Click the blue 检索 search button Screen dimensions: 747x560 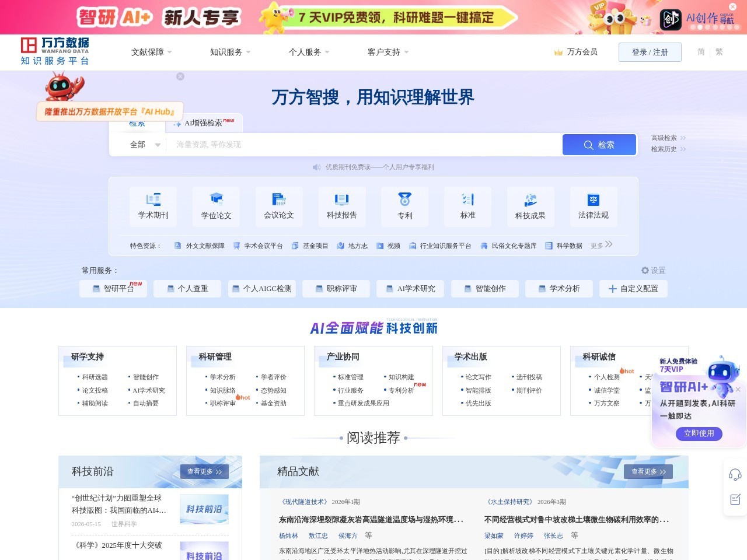pyautogui.click(x=599, y=145)
